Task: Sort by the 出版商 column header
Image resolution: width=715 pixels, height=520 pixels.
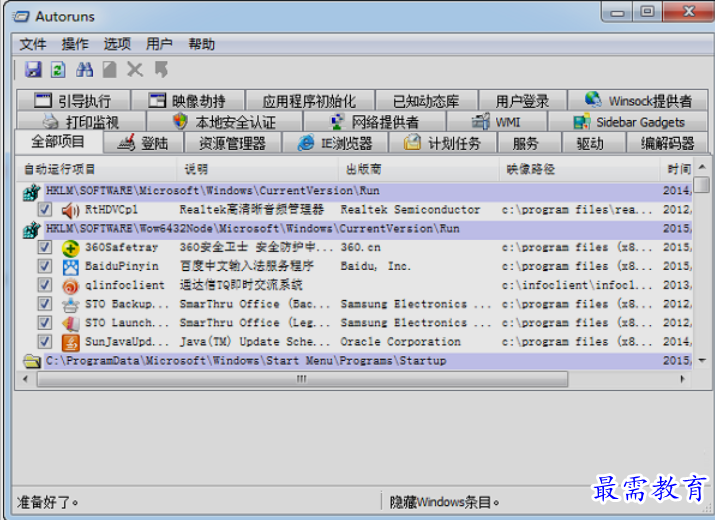Action: point(419,169)
